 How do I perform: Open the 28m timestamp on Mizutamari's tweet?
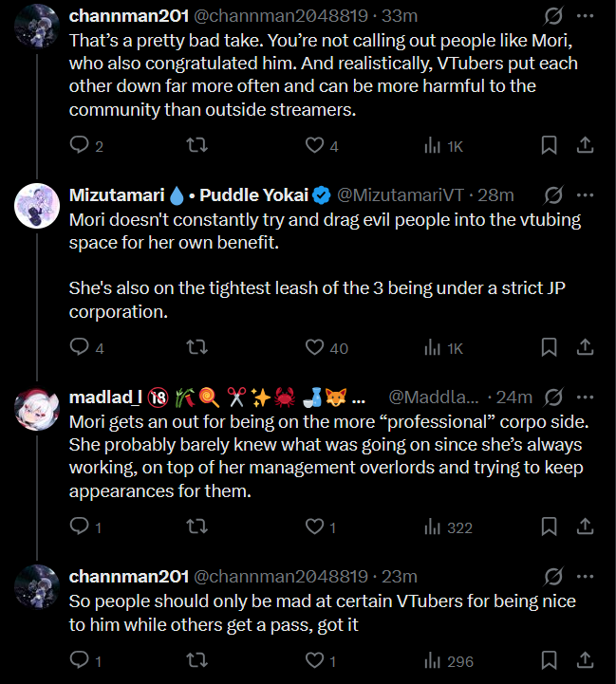495,195
